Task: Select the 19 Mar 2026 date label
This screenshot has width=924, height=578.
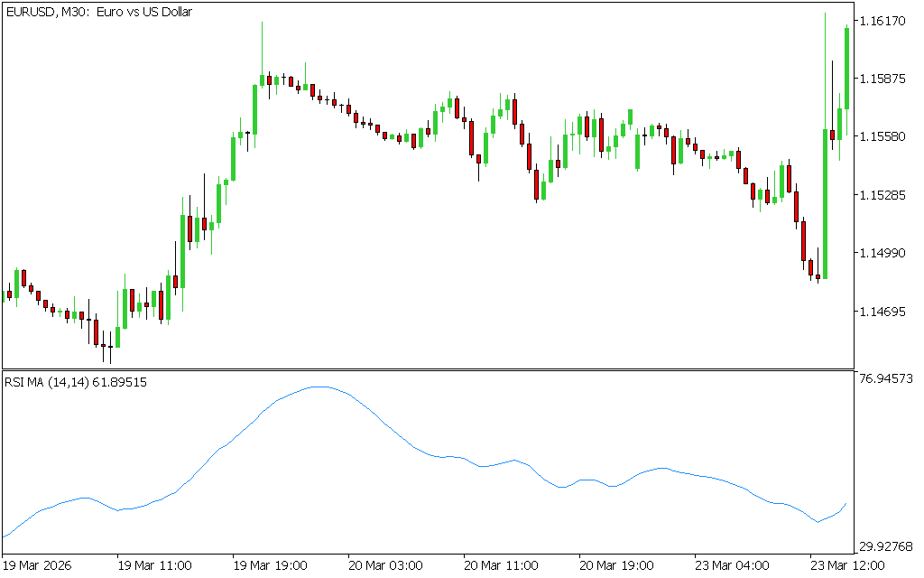Action: [x=39, y=565]
